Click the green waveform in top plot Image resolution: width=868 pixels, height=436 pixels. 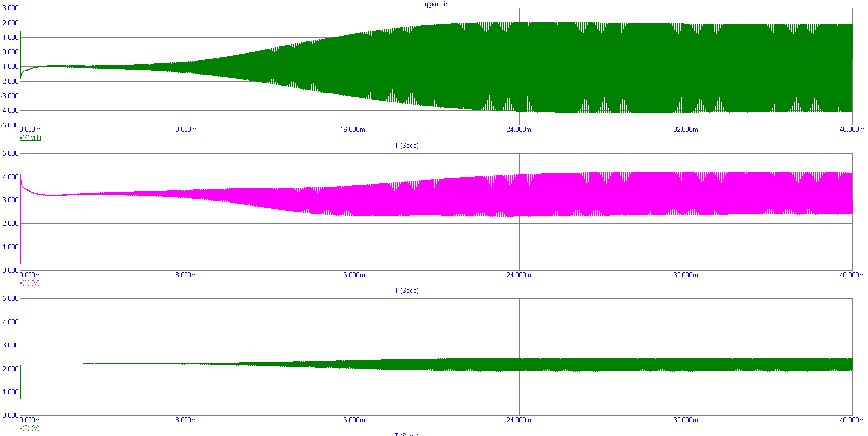point(590,66)
